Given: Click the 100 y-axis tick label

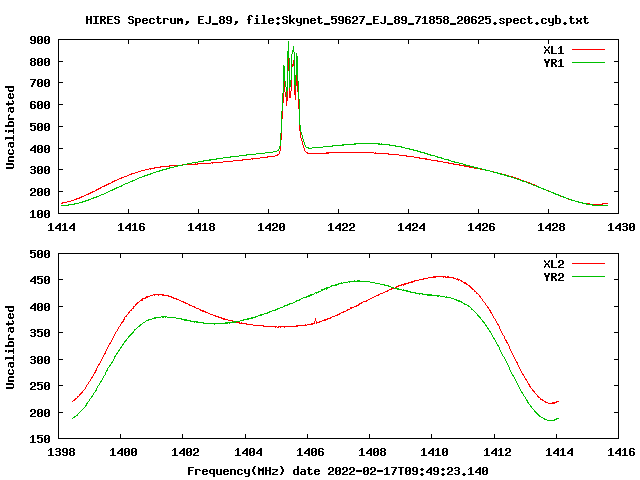Looking at the screenshot, I should (40, 213).
